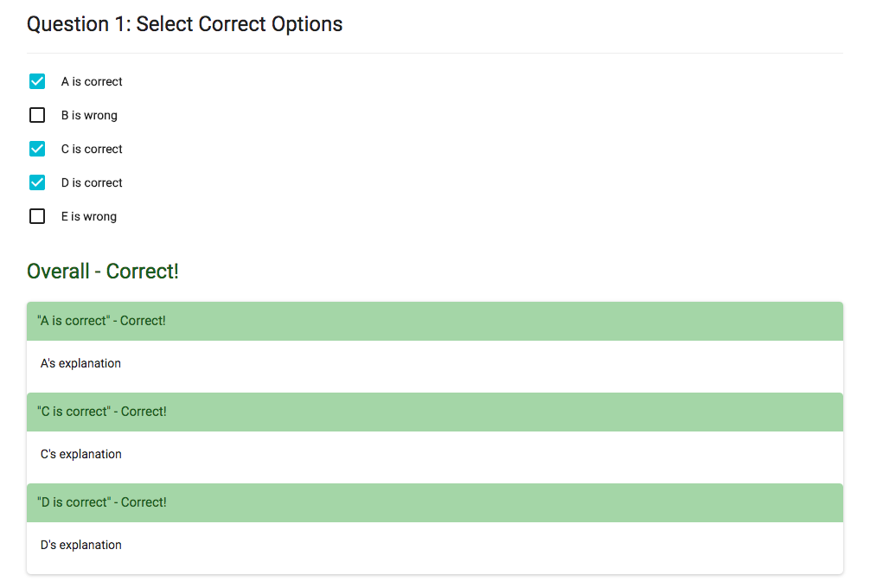
Task: Click the "Overall - Correct!" heading
Action: click(103, 271)
